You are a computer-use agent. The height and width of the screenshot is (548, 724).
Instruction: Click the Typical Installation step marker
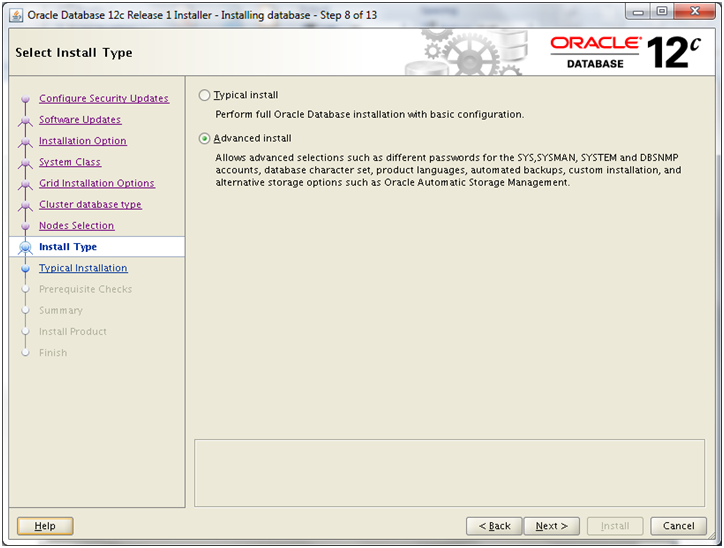pos(25,269)
